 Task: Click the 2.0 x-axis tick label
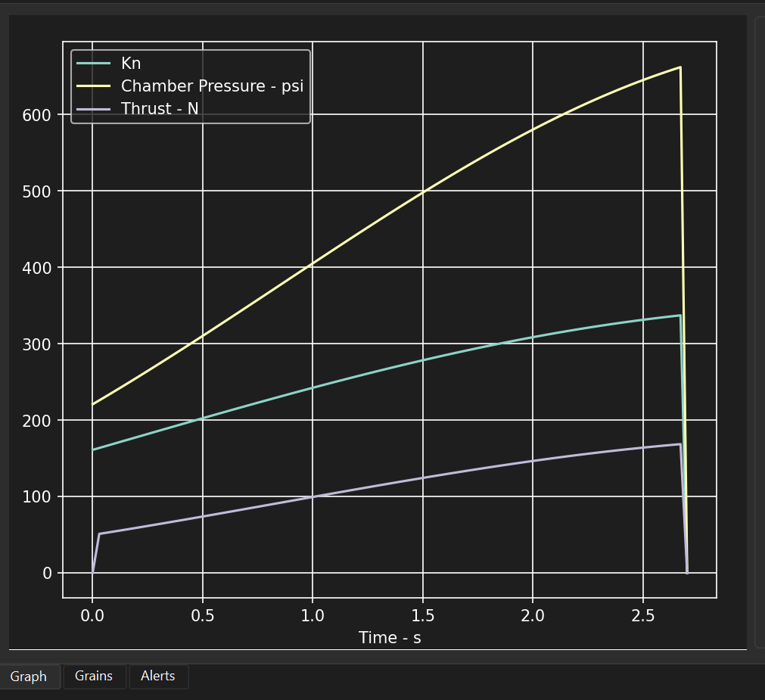(533, 615)
